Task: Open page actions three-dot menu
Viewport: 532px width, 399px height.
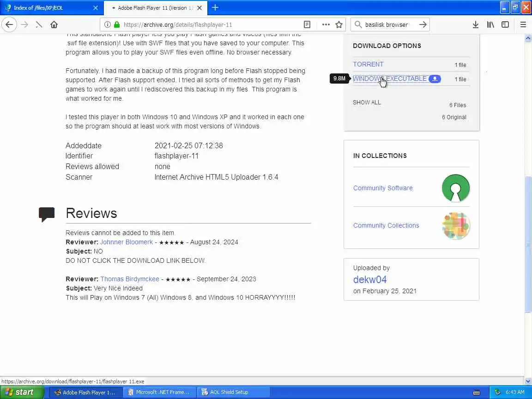Action: tap(326, 24)
